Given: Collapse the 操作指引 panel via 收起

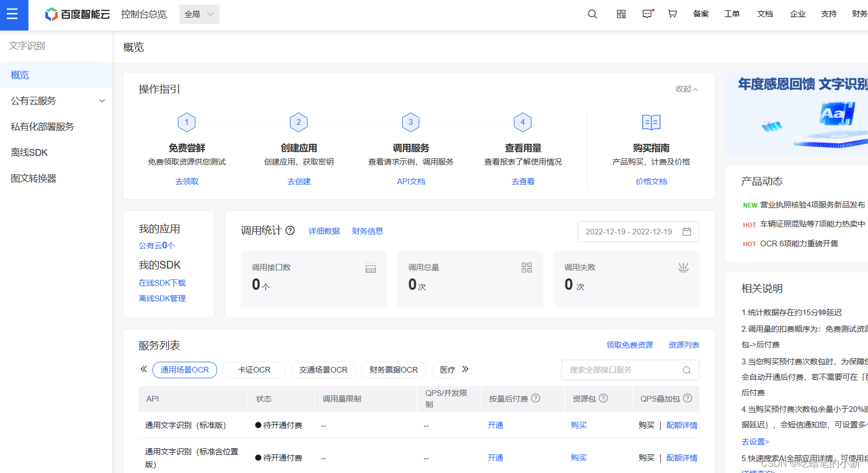Looking at the screenshot, I should (x=687, y=89).
